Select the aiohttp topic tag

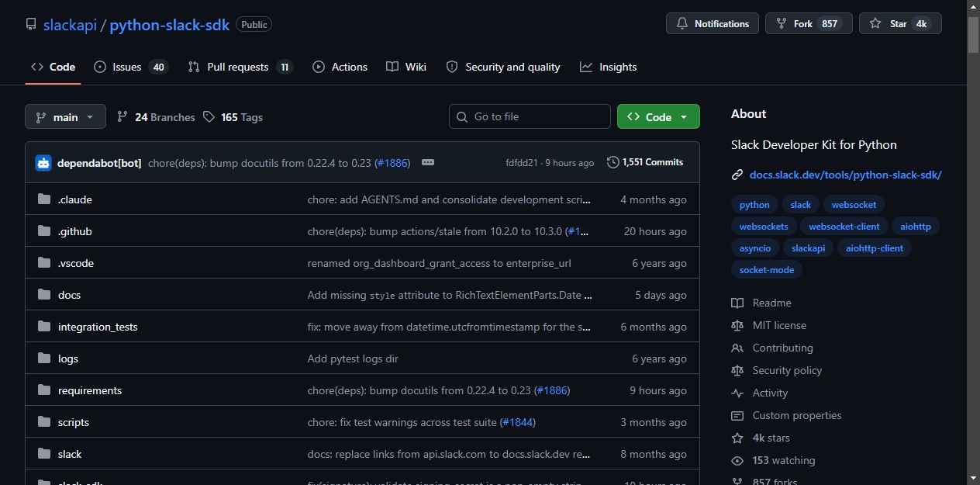(x=916, y=227)
